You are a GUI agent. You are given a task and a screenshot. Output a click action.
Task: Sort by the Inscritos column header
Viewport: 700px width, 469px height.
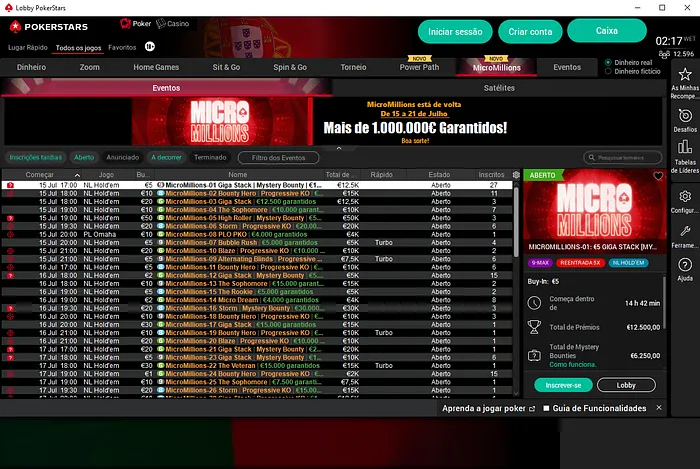(492, 175)
